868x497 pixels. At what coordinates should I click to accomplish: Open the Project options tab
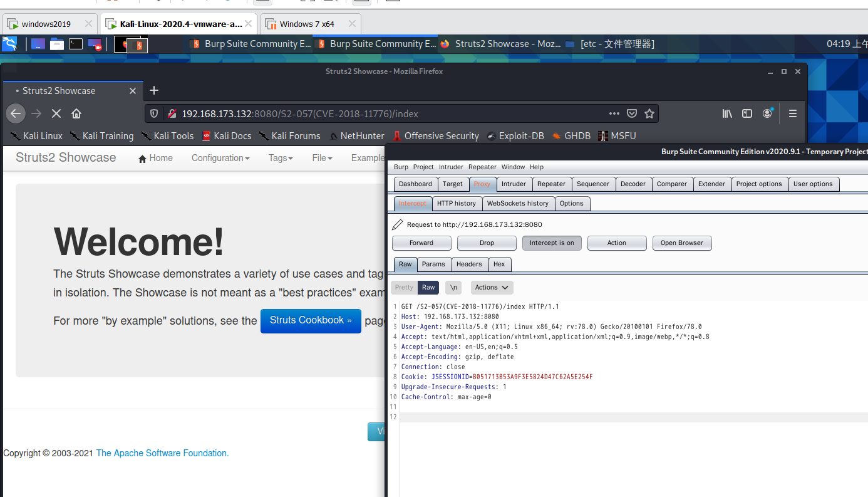pos(759,184)
